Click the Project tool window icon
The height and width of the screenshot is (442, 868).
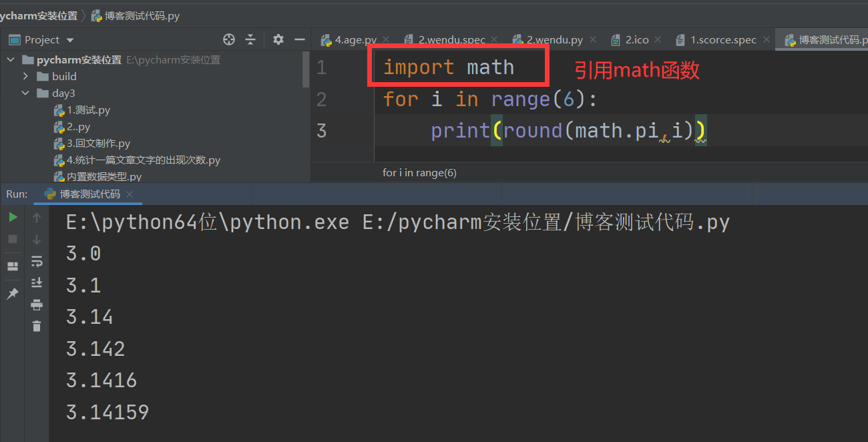click(14, 40)
